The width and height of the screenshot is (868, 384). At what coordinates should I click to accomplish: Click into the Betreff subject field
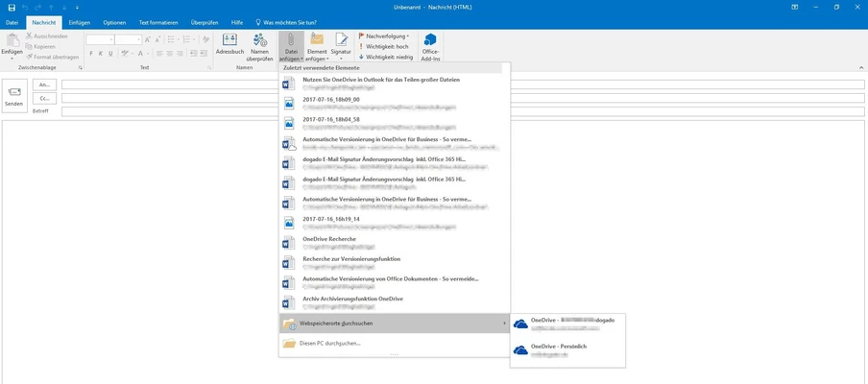(463, 111)
